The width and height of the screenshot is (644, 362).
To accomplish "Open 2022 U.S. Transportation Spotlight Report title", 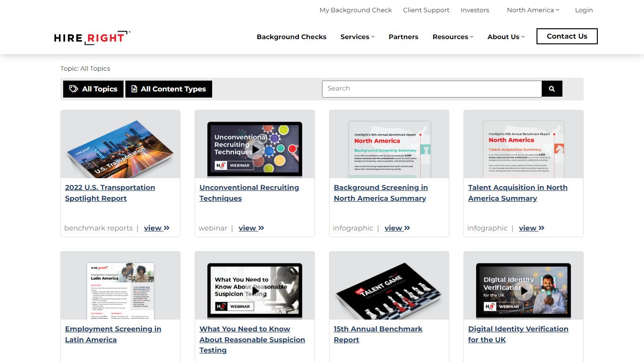I will (x=110, y=193).
